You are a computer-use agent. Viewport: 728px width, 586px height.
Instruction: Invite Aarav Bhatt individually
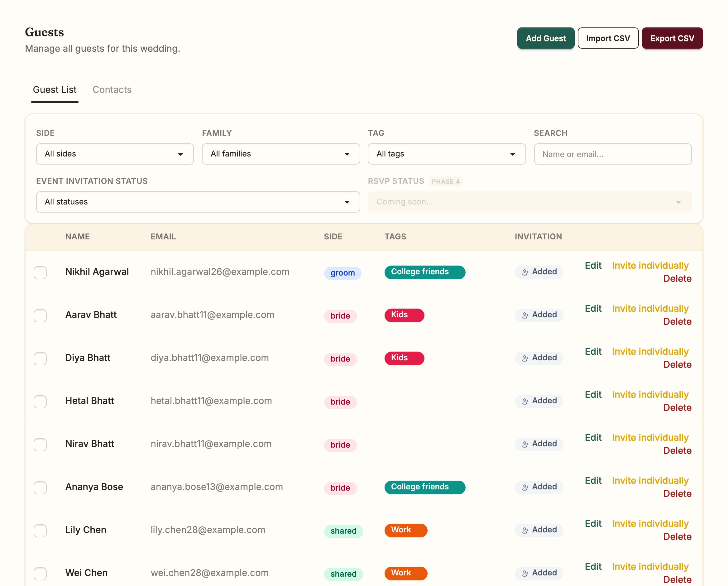coord(650,309)
